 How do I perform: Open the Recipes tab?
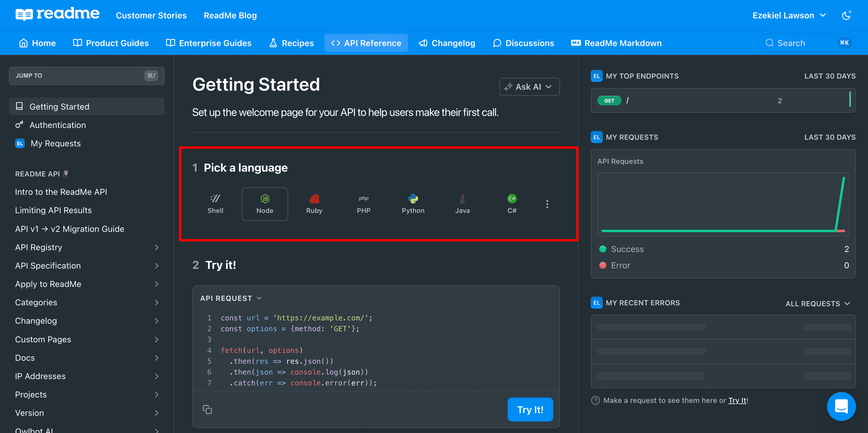click(291, 43)
